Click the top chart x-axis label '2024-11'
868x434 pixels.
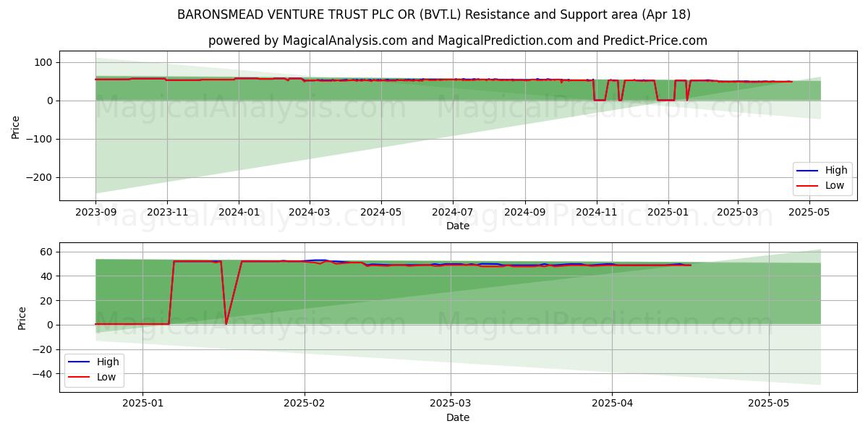[x=597, y=213]
